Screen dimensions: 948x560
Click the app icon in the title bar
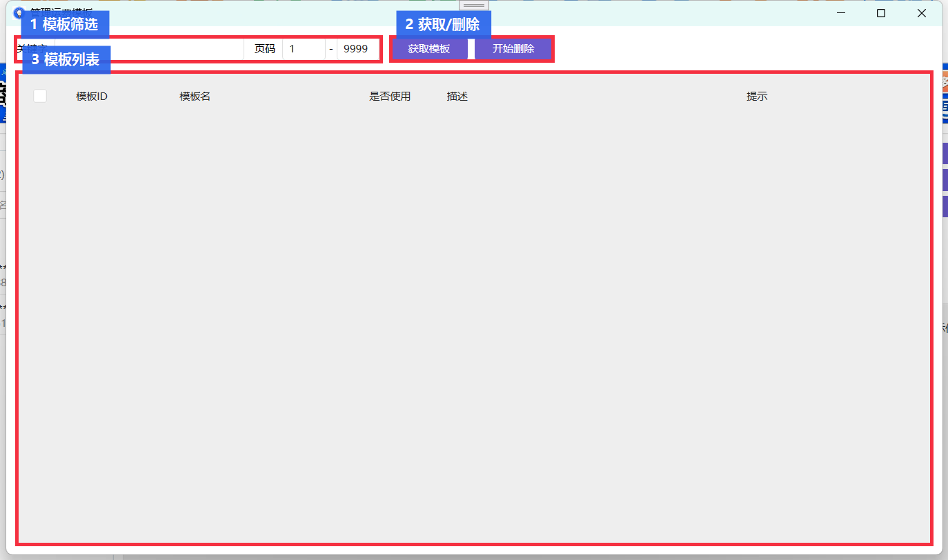coord(19,13)
